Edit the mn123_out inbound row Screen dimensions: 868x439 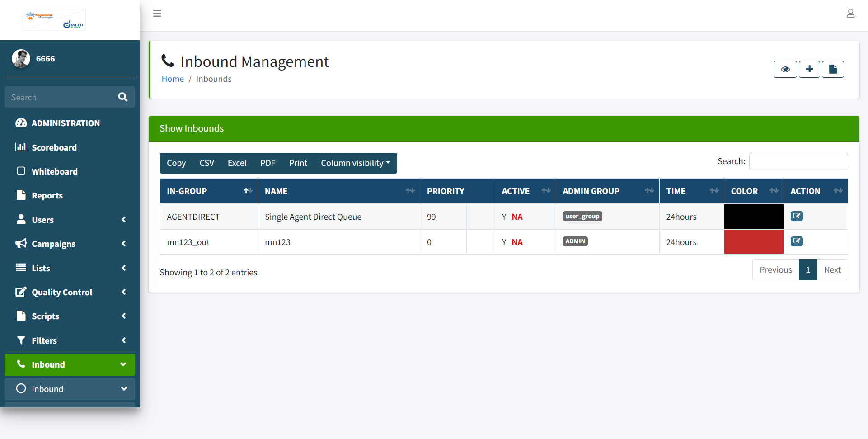[797, 241]
